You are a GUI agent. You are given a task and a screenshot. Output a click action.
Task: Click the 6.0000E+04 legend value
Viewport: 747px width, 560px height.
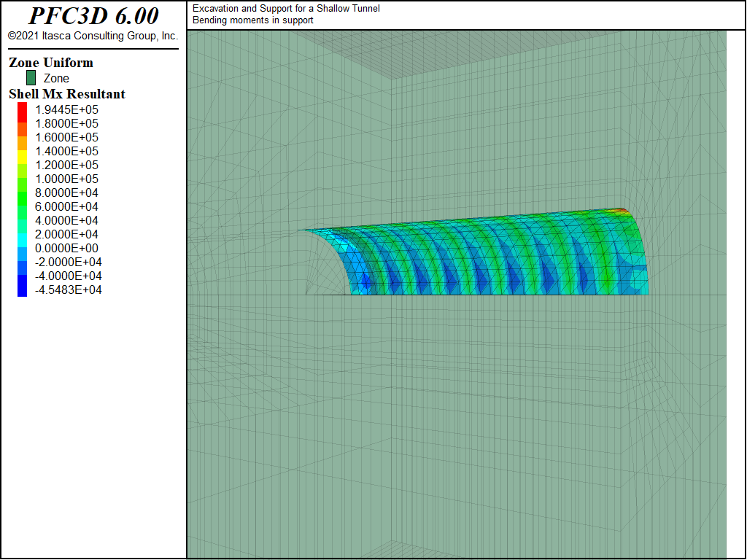click(x=66, y=206)
